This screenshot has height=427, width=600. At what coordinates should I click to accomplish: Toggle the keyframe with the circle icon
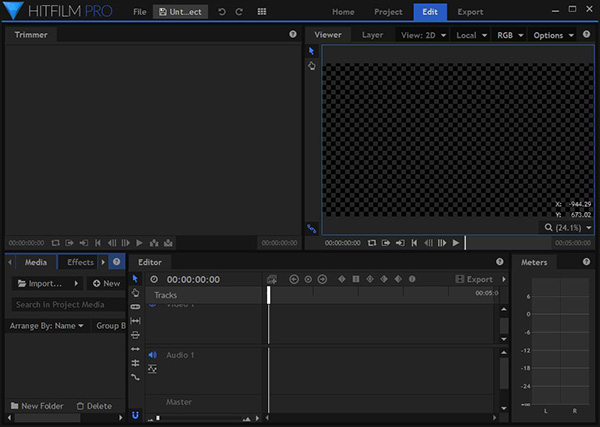tap(308, 279)
